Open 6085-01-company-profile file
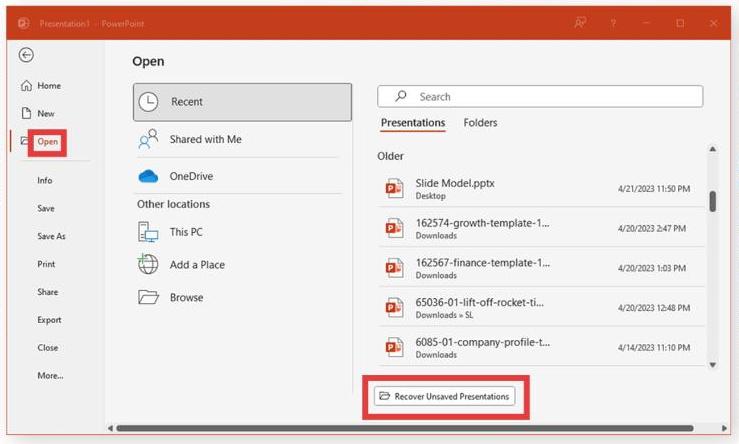This screenshot has width=739, height=444. click(x=541, y=347)
